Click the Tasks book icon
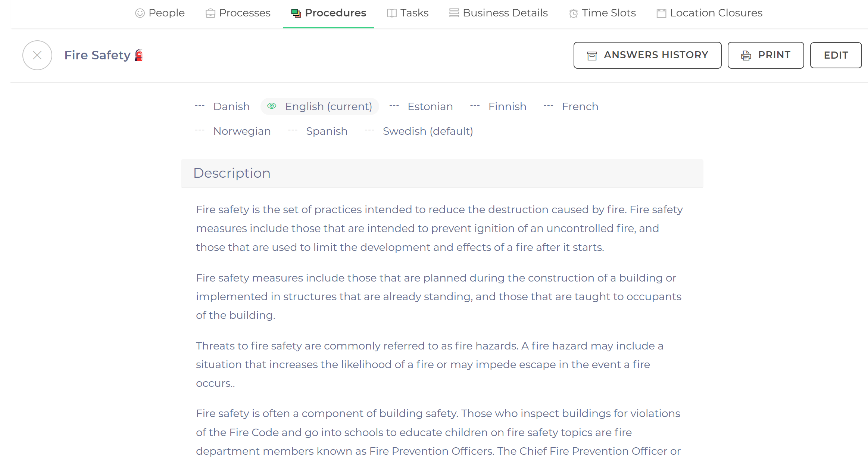868x460 pixels. (392, 13)
